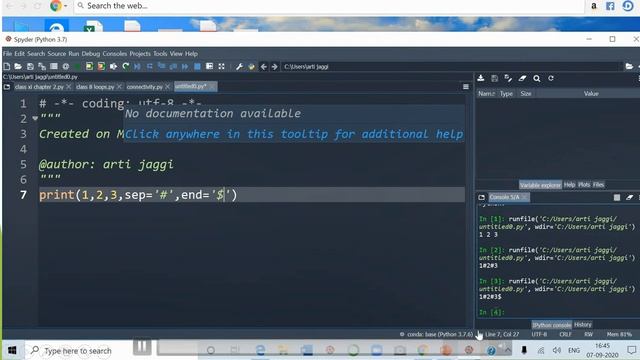The height and width of the screenshot is (360, 640).
Task: Re-run last script toolbar icon
Action: pos(126,66)
